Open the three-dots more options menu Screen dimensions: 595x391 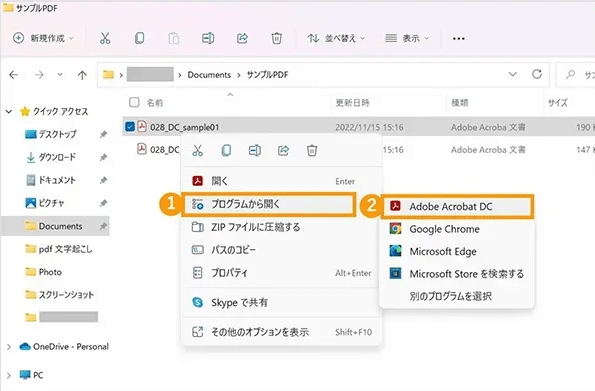[x=458, y=38]
